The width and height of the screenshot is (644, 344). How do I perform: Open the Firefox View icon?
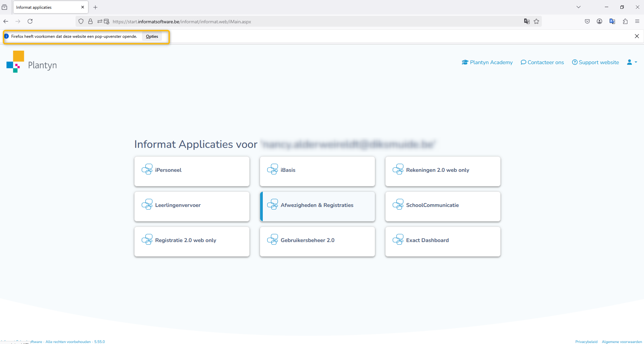(5, 7)
